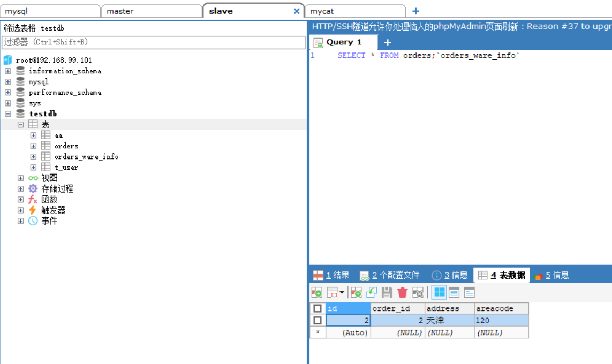Viewport: 612px width, 364px height.
Task: Check the row checkbox for id 2
Action: click(x=318, y=320)
